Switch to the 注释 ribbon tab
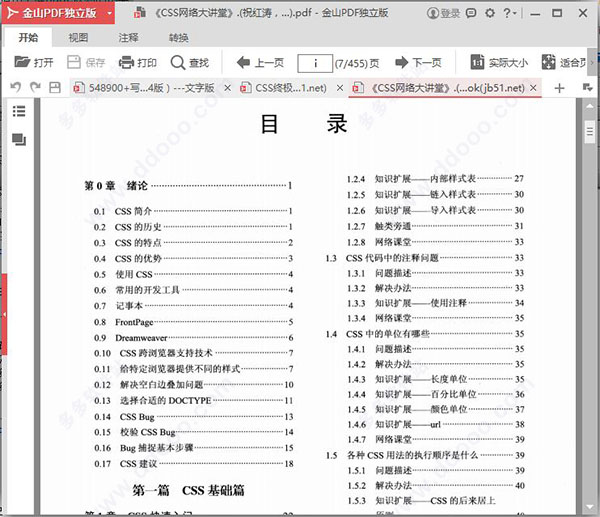 tap(128, 38)
